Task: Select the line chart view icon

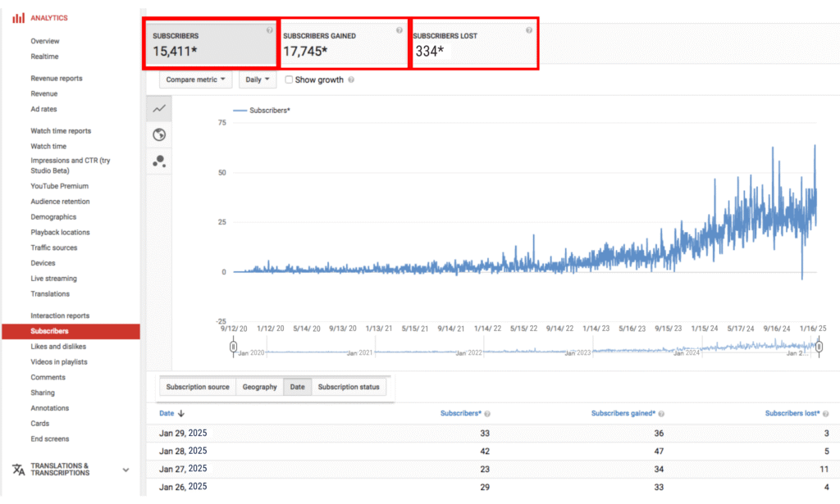Action: coord(159,108)
